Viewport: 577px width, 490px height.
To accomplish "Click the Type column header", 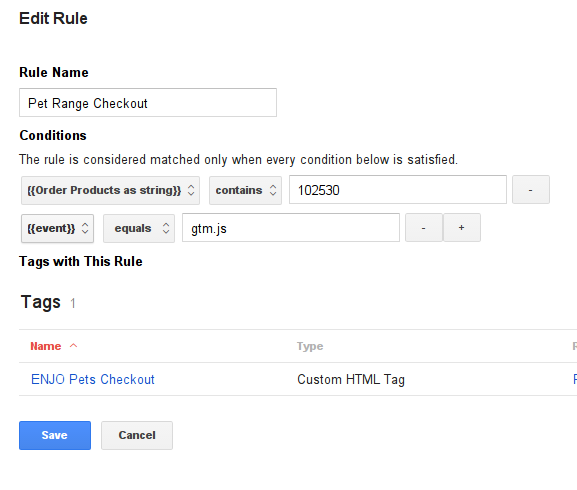I will pos(310,346).
